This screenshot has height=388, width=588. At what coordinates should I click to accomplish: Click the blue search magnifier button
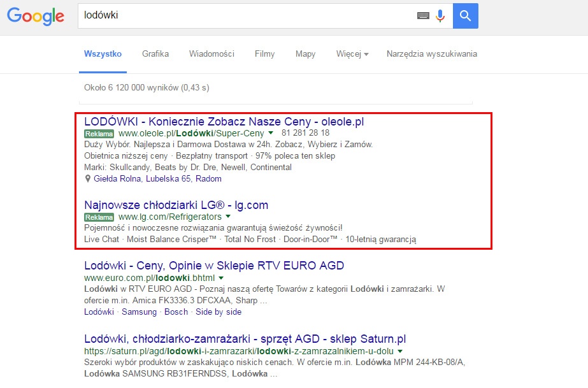pos(466,16)
